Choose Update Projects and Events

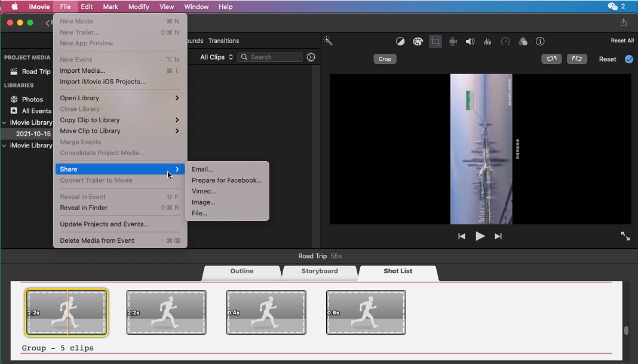click(120, 224)
